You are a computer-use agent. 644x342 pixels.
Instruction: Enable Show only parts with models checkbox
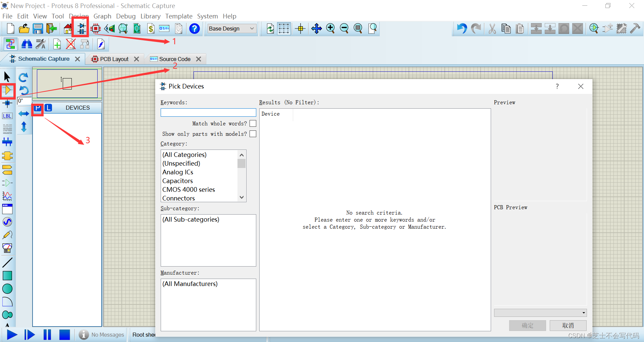(x=253, y=134)
